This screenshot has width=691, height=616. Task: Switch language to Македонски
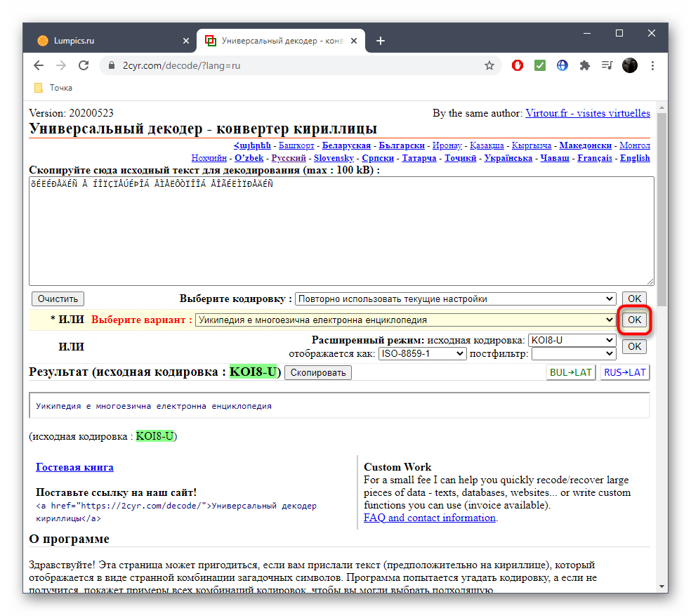(x=585, y=145)
